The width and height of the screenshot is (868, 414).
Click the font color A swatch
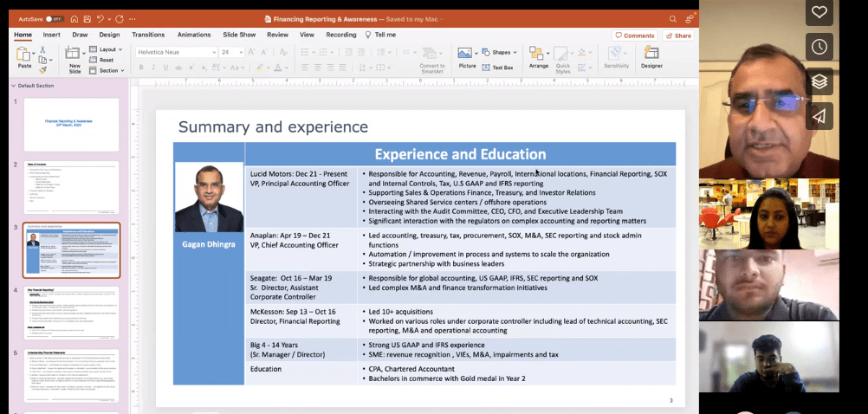pyautogui.click(x=278, y=68)
